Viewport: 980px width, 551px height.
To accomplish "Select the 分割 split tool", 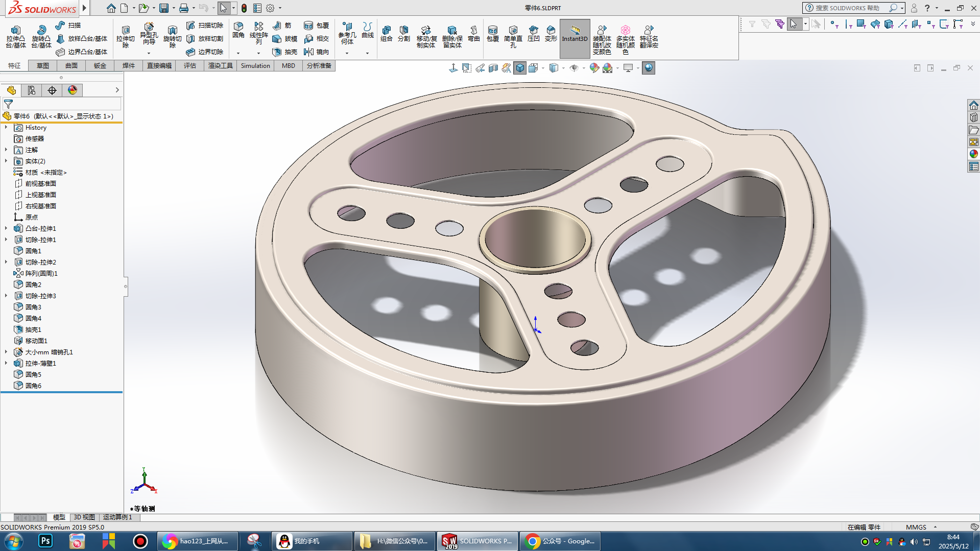I will click(x=404, y=34).
